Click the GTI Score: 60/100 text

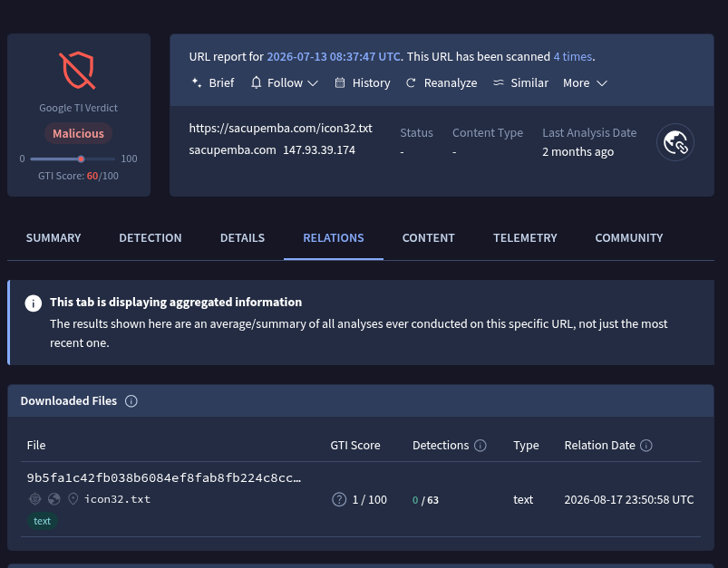tap(78, 176)
